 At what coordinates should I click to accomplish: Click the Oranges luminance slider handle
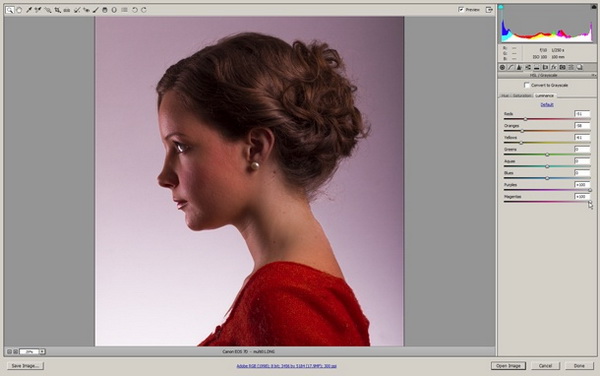pyautogui.click(x=522, y=131)
